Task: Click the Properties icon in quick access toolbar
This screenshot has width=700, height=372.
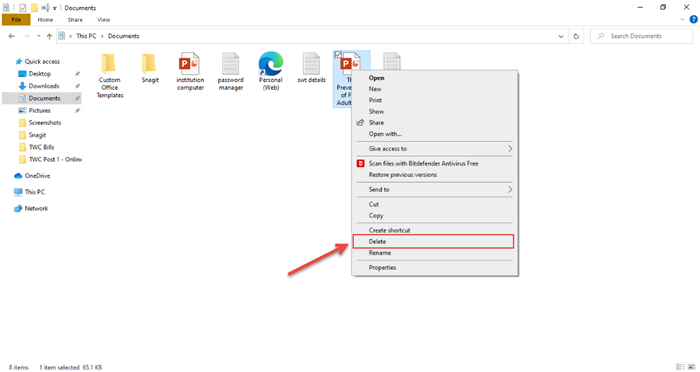Action: click(x=22, y=8)
